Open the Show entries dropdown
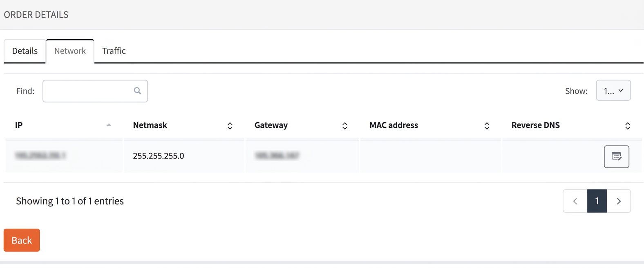644x268 pixels. point(613,90)
